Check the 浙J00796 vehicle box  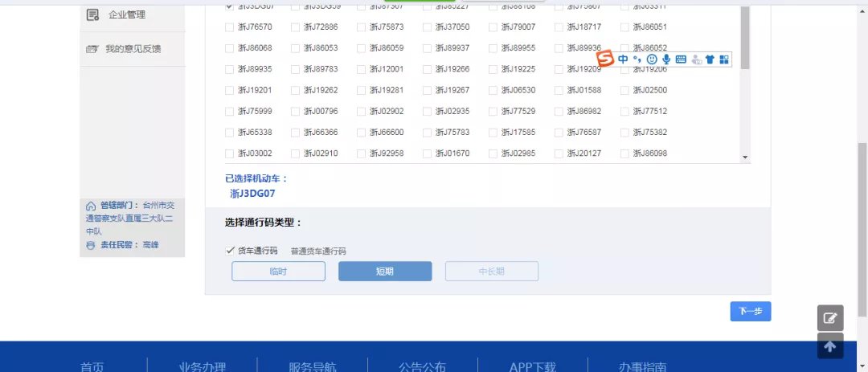(295, 111)
